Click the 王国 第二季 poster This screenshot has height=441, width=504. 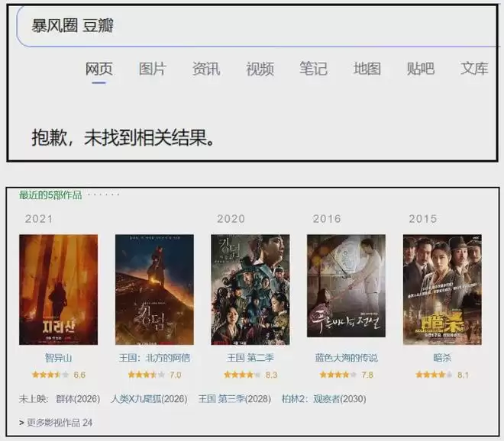pos(250,290)
